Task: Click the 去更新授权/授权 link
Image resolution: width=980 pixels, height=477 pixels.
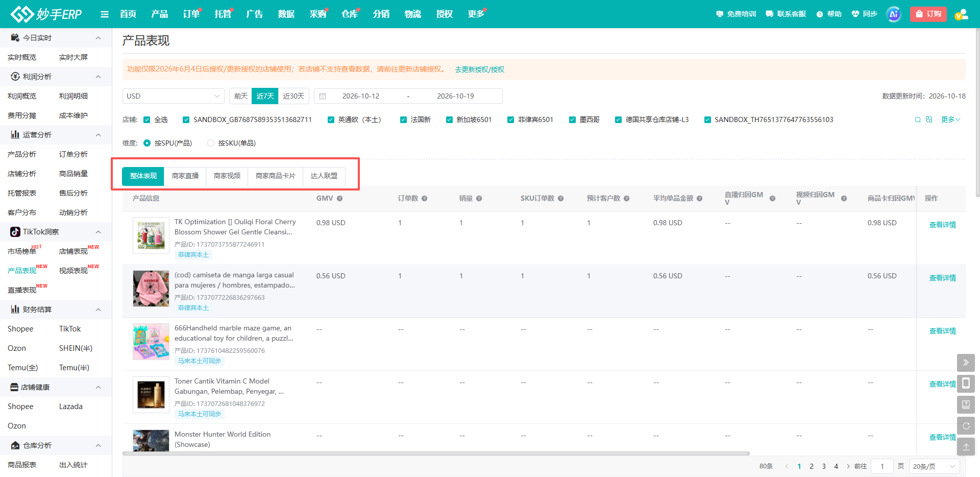Action: click(x=480, y=69)
